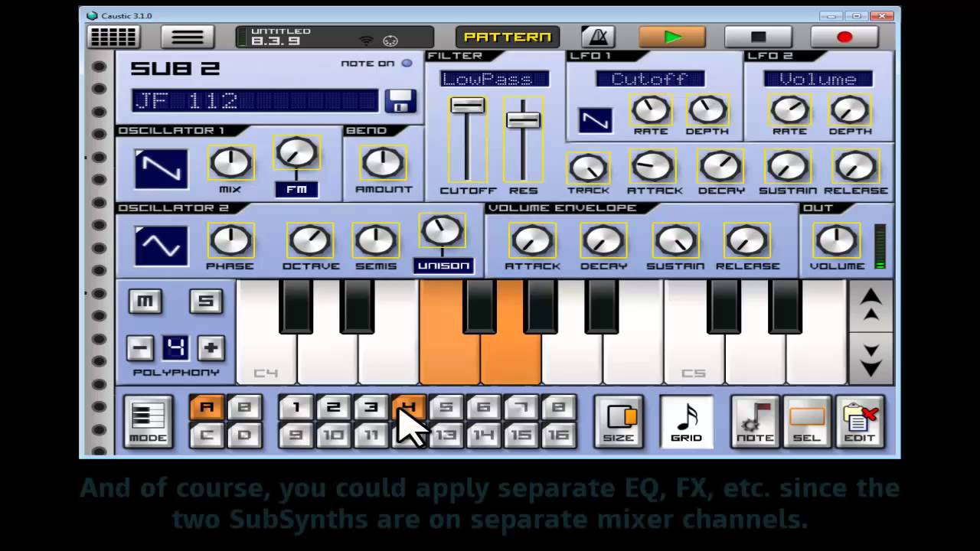Screen dimensions: 980x551
Task: Click the filter RES slider handle
Action: (524, 119)
